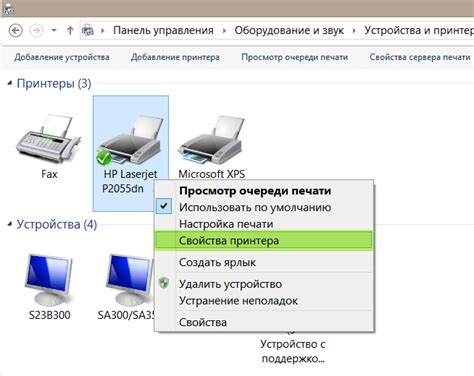Choose Настройка печати menu item
Image resolution: width=474 pixels, height=376 pixels.
264,224
